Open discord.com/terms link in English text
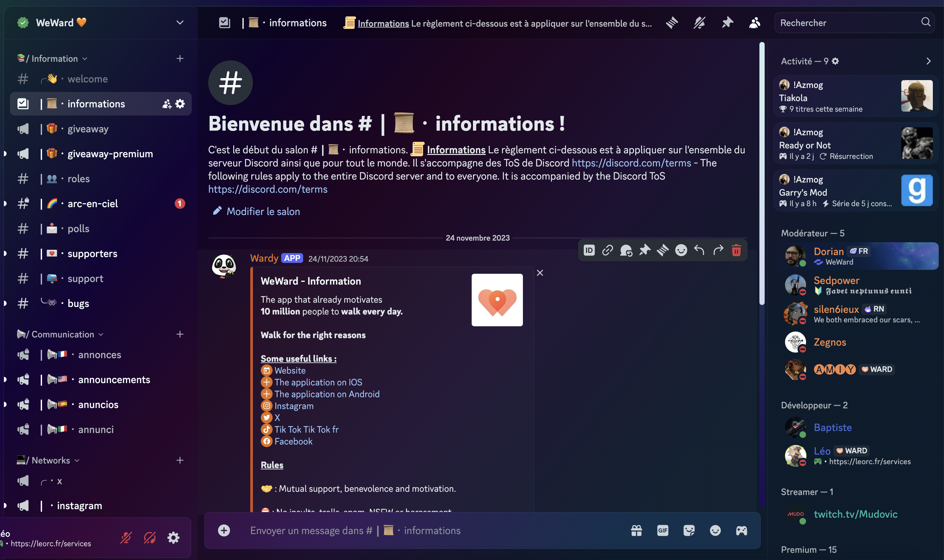 pos(268,189)
